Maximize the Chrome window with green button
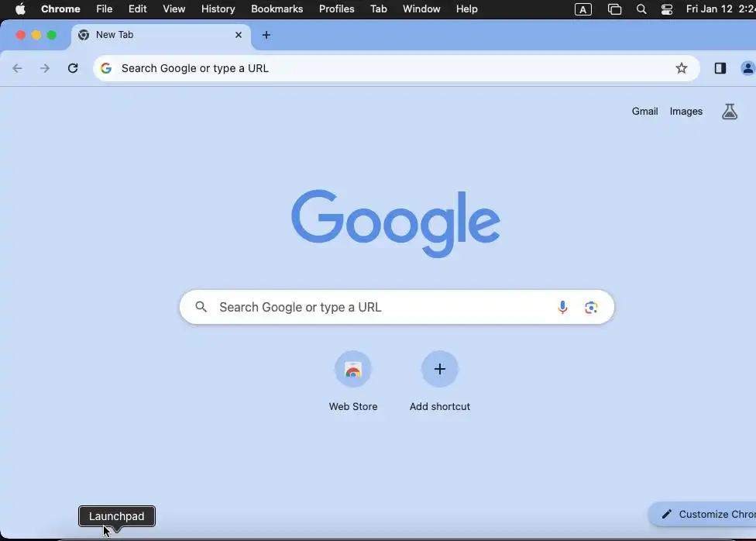The height and width of the screenshot is (541, 756). 52,35
